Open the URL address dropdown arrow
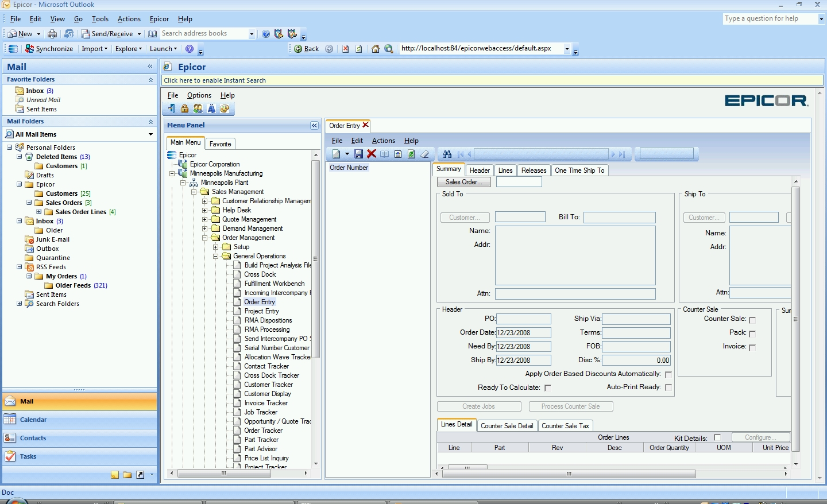Screen dimensions: 827x504 [x=567, y=49]
